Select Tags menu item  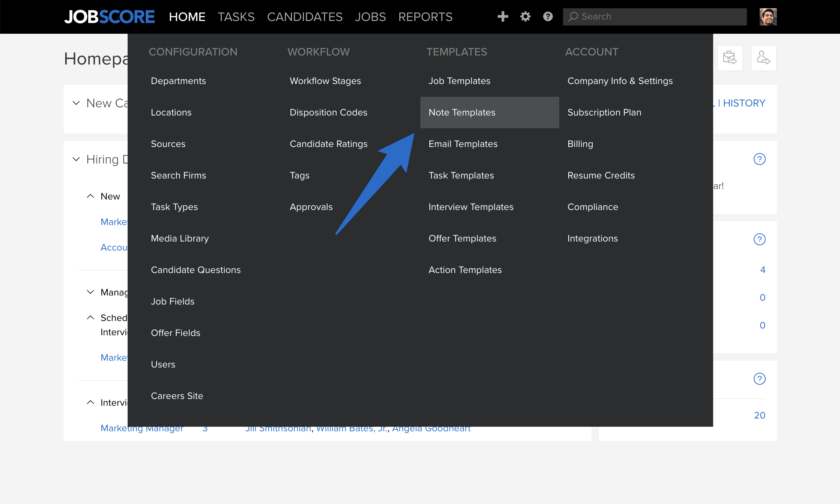click(x=300, y=175)
